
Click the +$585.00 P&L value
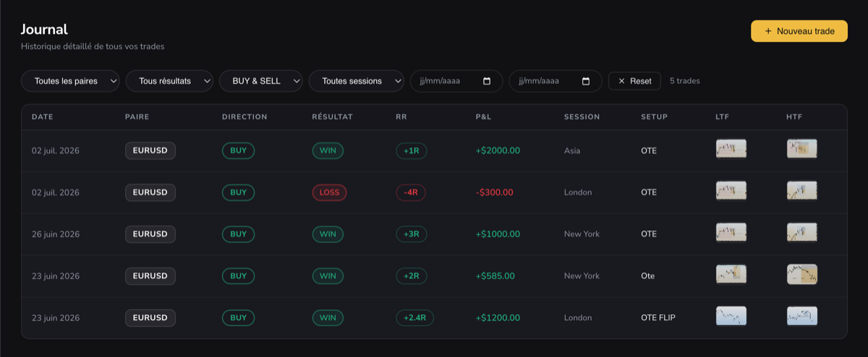(x=495, y=276)
